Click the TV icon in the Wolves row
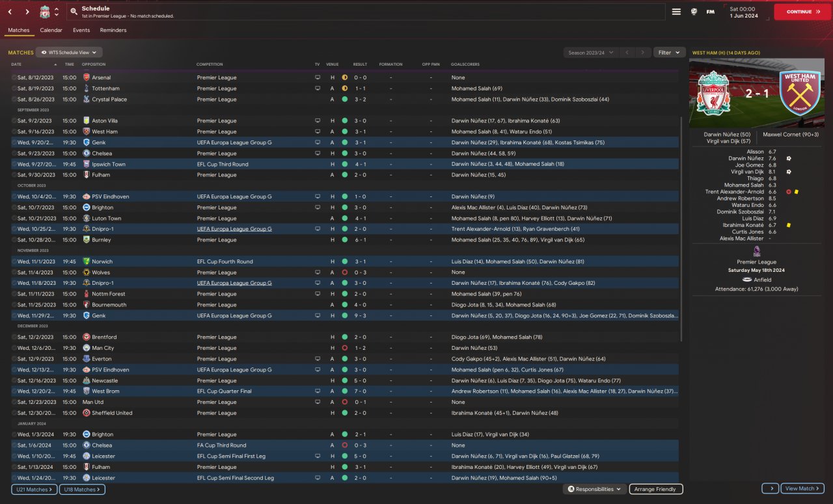 pyautogui.click(x=318, y=272)
